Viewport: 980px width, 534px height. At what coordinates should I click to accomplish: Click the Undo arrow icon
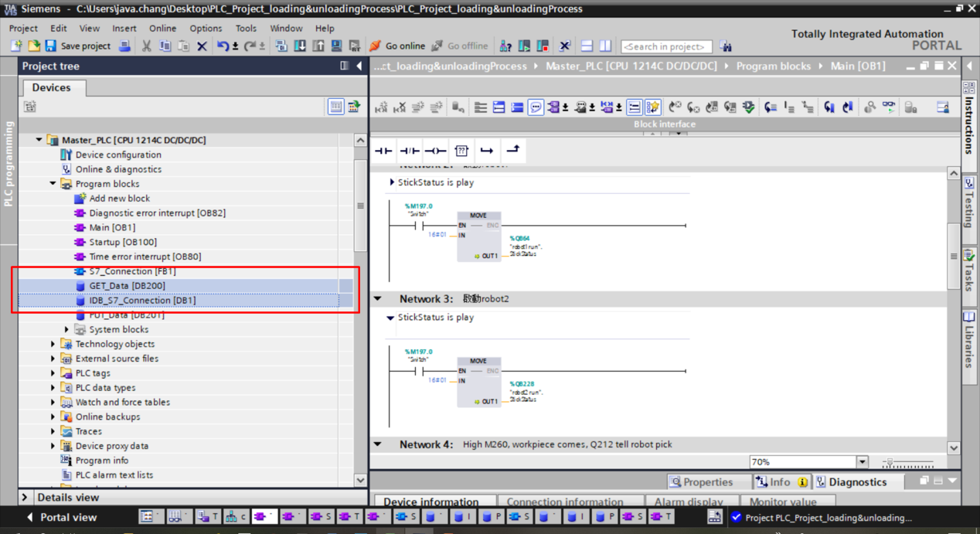223,46
